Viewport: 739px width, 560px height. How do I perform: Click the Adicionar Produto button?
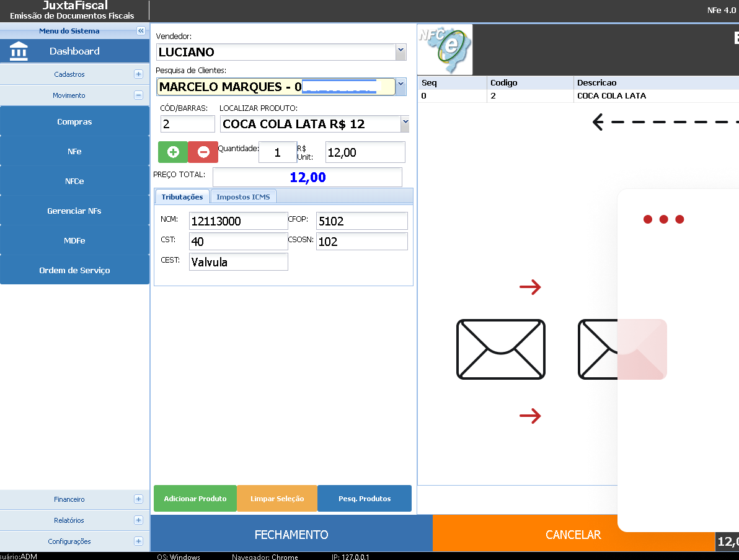click(195, 499)
